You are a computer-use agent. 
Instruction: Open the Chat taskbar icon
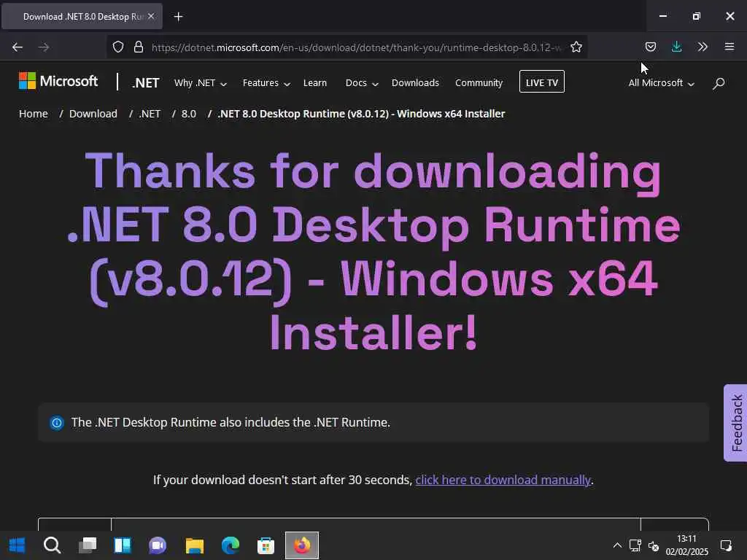pyautogui.click(x=158, y=545)
